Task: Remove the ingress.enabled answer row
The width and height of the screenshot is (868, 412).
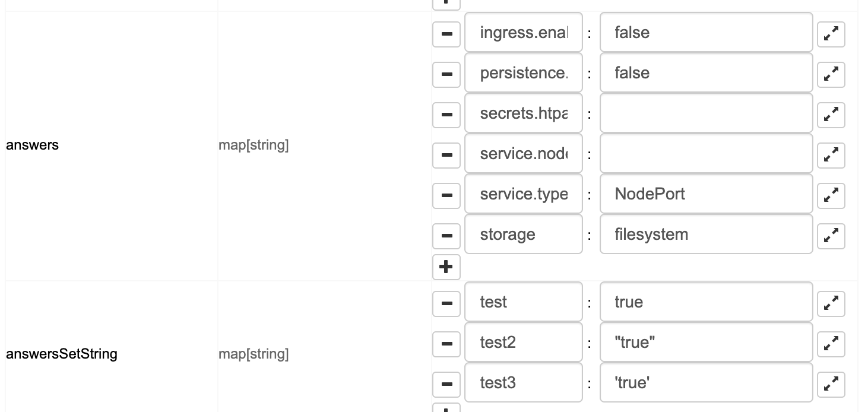Action: 446,34
